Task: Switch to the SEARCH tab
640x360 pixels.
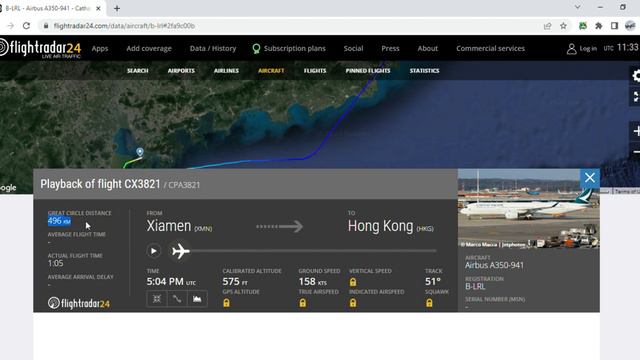Action: tap(138, 71)
